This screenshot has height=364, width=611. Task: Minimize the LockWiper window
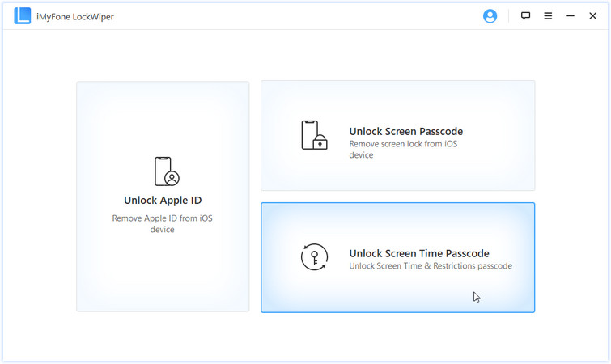pyautogui.click(x=570, y=16)
